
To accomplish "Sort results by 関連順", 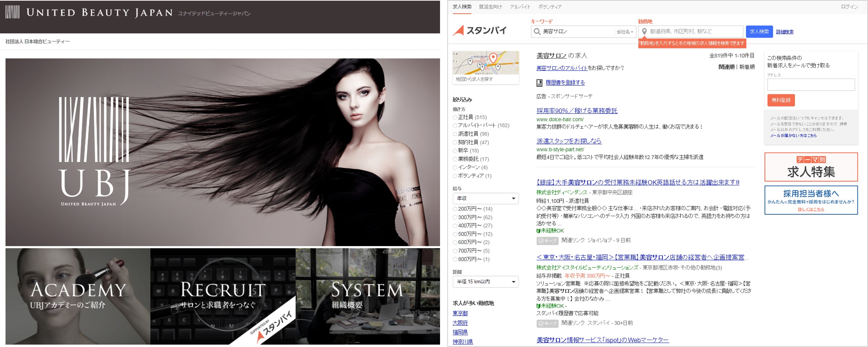I will 726,67.
